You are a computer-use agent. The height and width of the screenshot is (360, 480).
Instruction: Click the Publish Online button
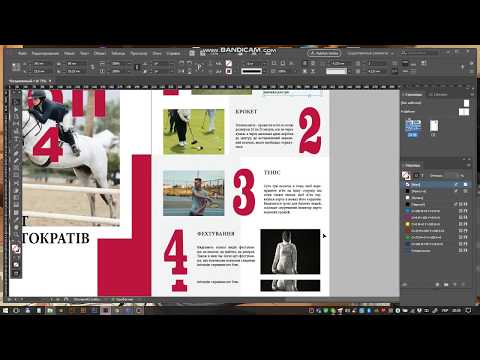[324, 53]
